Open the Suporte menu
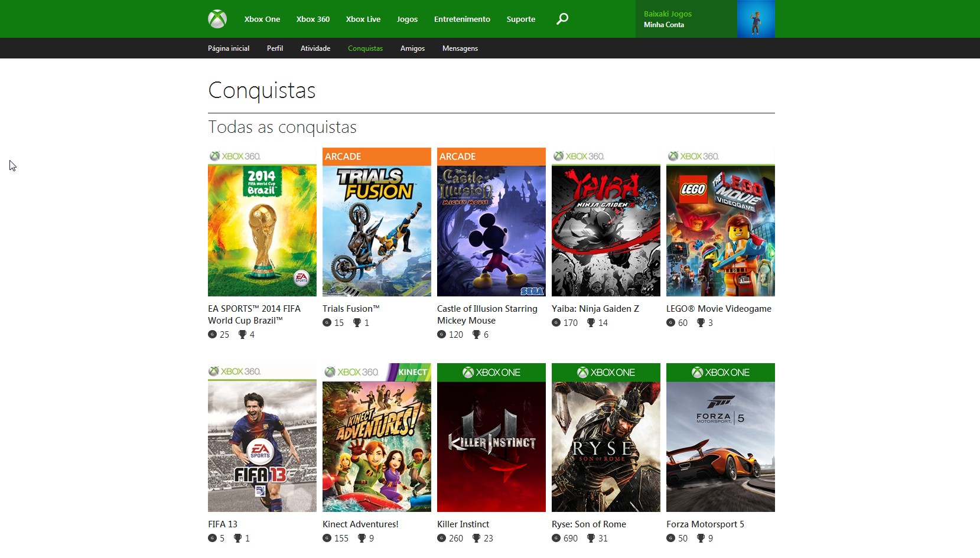Image resolution: width=980 pixels, height=558 pixels. (x=521, y=19)
